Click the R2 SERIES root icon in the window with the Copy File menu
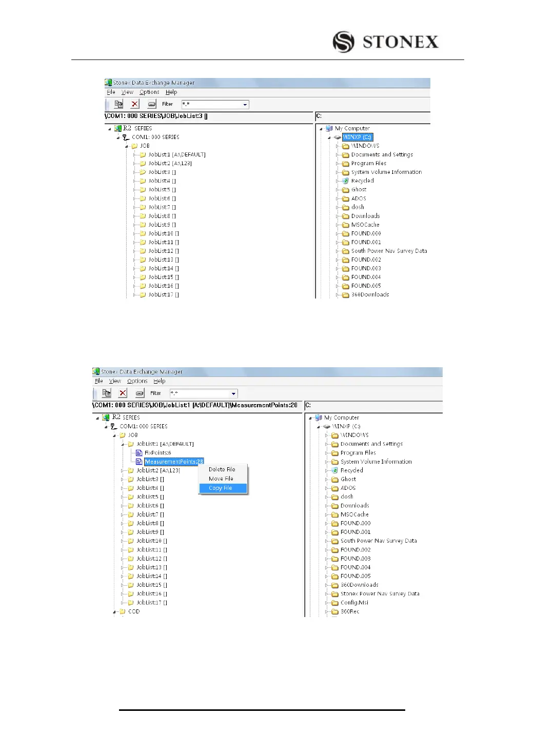The image size is (535, 756). point(106,417)
